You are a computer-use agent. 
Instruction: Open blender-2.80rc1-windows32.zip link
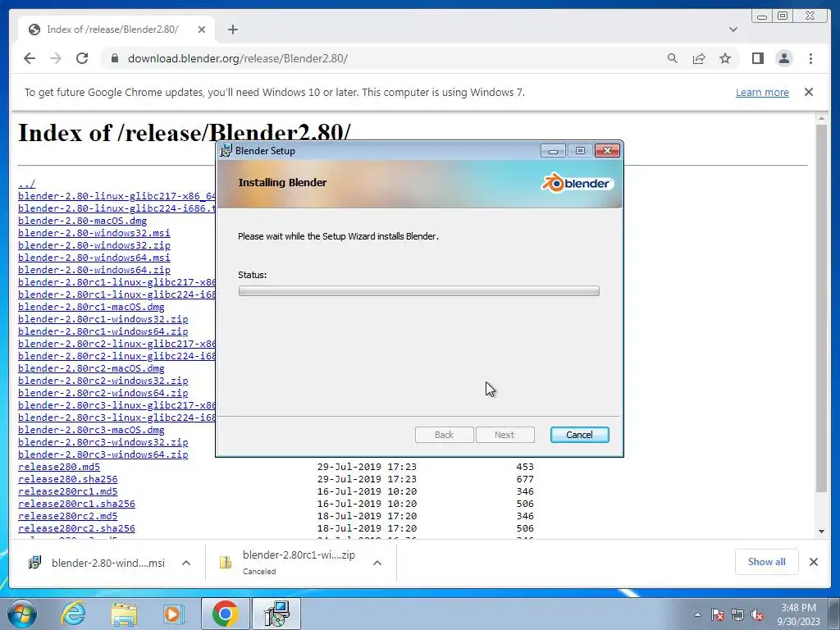tap(103, 319)
